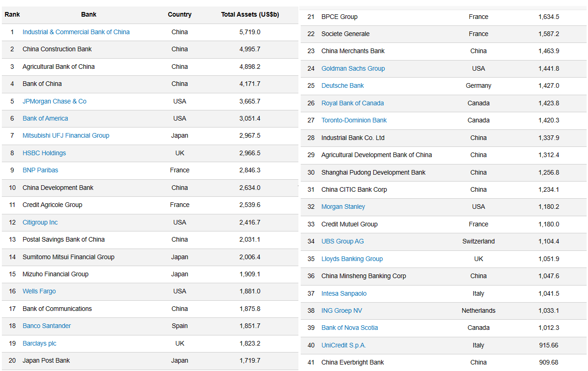Open the Toronto-Dominion Bank link
Image resolution: width=588 pixels, height=371 pixels.
(x=354, y=120)
